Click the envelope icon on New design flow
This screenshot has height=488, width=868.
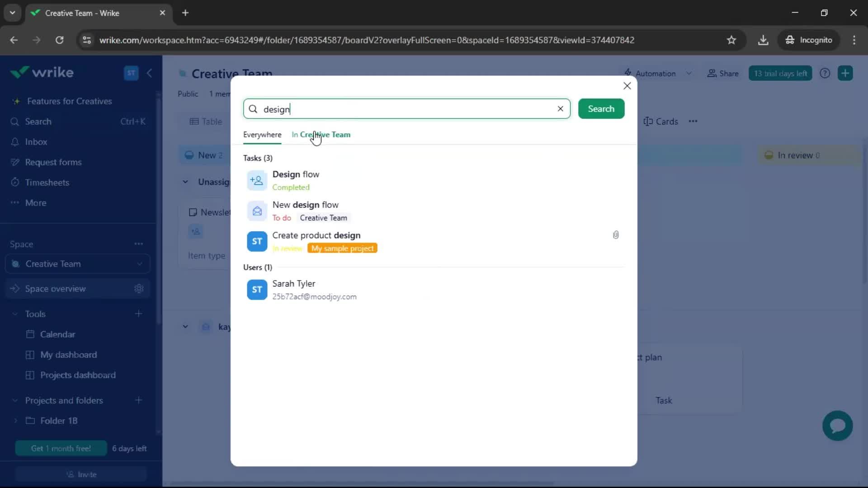(x=257, y=211)
